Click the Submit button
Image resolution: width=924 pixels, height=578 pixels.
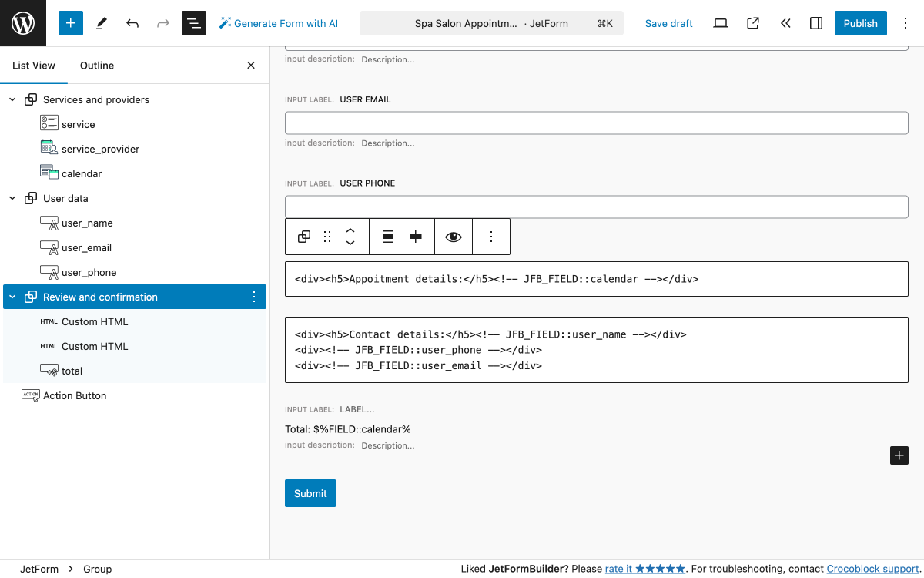(310, 493)
